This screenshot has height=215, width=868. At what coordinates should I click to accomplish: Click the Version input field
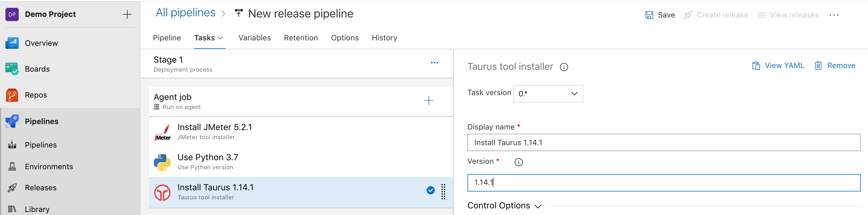(x=664, y=183)
